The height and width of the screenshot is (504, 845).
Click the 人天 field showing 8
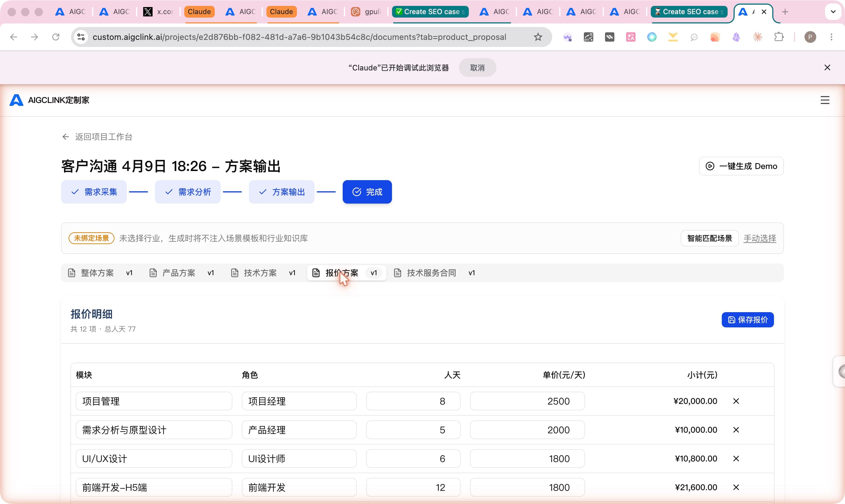pyautogui.click(x=413, y=401)
